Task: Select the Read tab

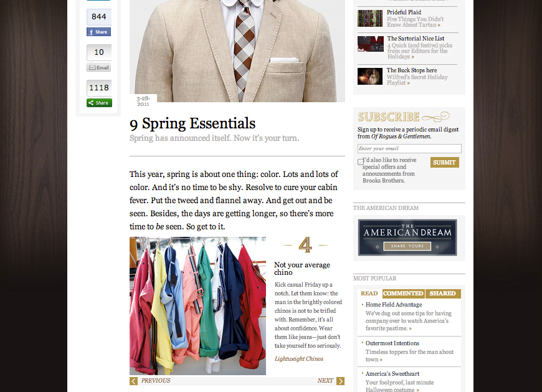Action: click(x=369, y=294)
